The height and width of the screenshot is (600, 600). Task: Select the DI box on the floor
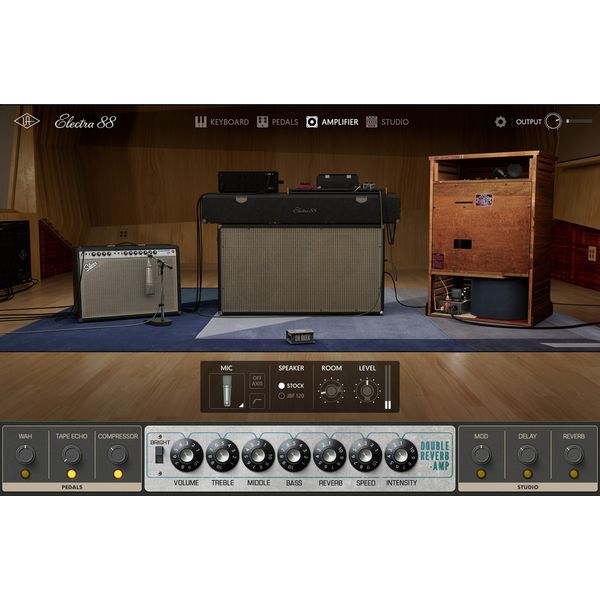click(x=301, y=336)
